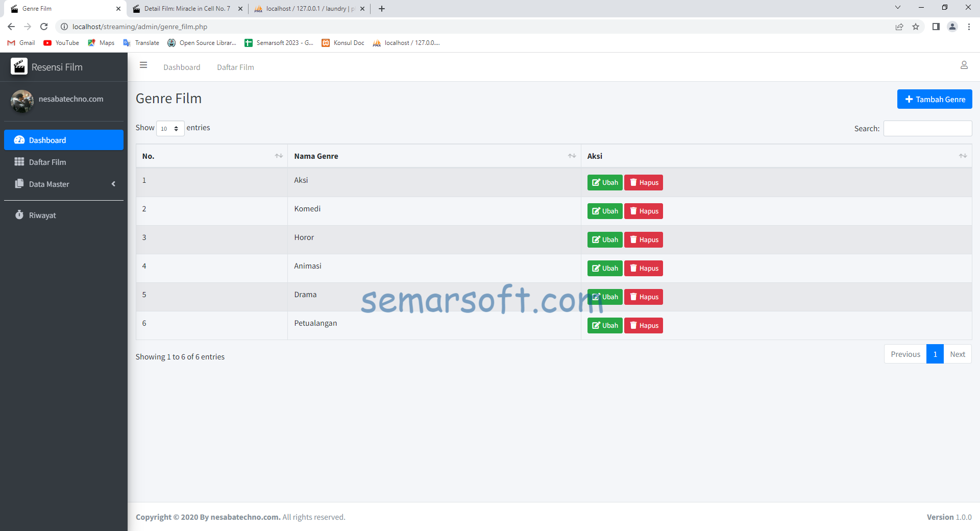Reload the page with the refresh icon
980x531 pixels.
tap(44, 27)
